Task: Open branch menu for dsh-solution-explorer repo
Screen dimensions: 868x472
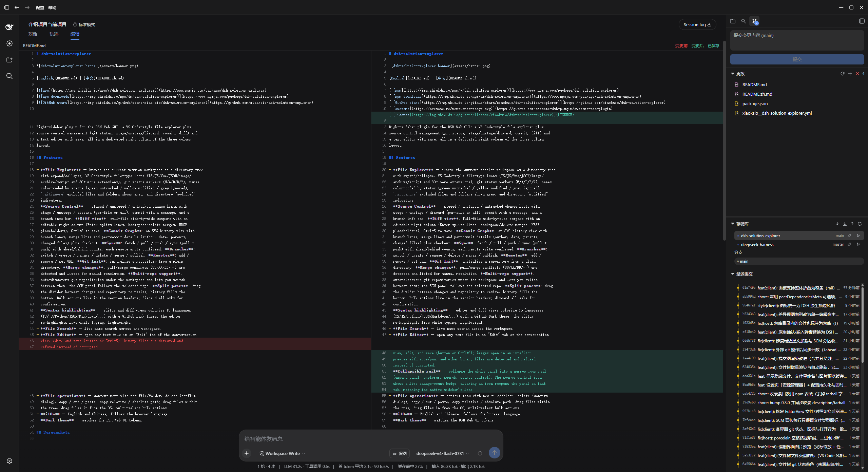Action: coord(858,235)
